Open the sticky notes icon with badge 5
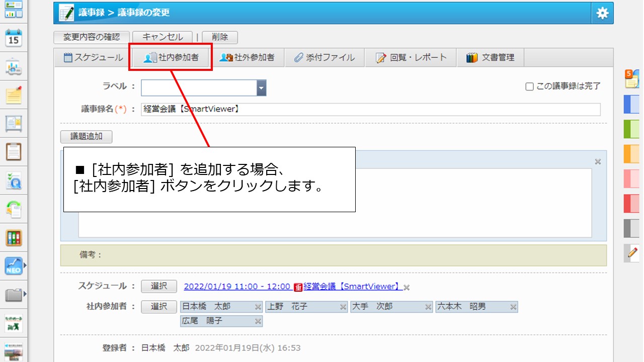Screen dimensions: 644x362 click(631, 79)
